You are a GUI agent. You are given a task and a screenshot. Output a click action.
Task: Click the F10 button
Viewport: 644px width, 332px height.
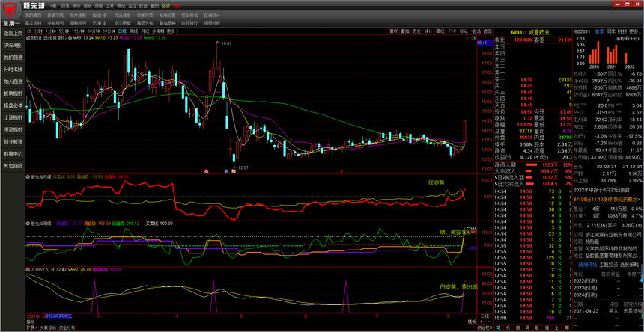452,31
